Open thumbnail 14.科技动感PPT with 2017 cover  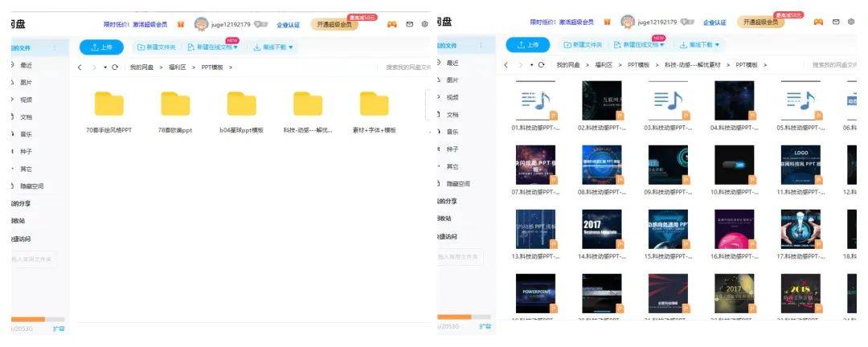602,229
